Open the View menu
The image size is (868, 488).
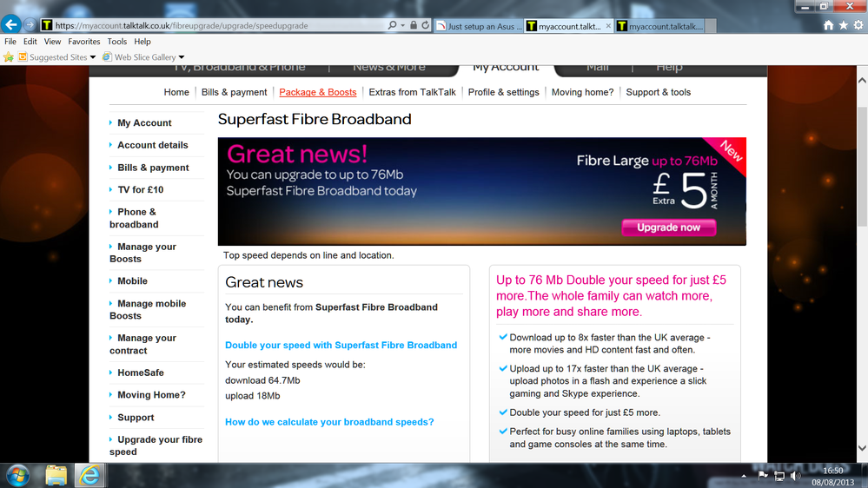click(52, 42)
